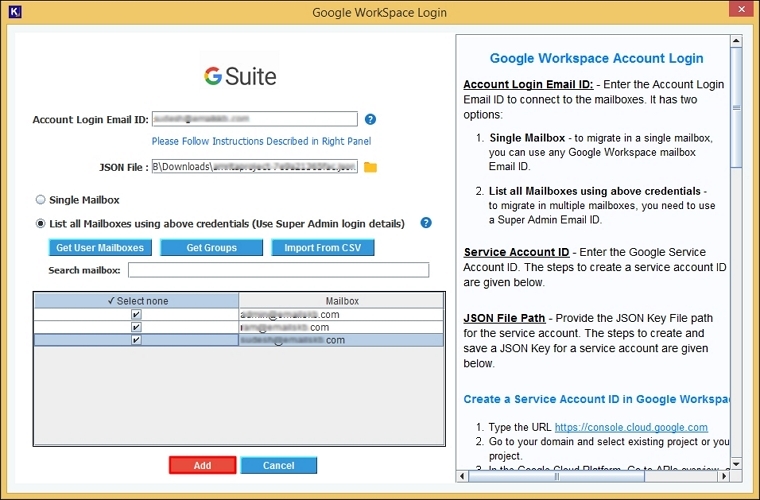Click the G Suite logo
This screenshot has height=500, width=760.
(x=240, y=76)
